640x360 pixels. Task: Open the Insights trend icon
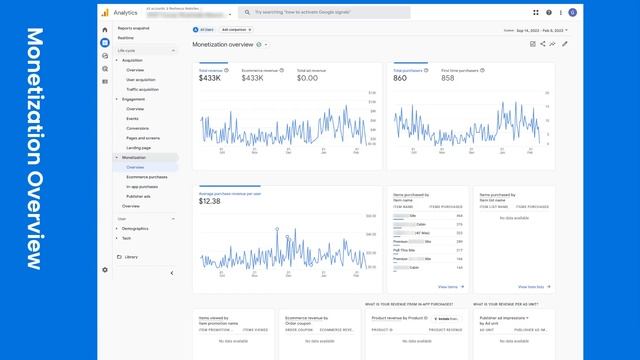point(553,44)
